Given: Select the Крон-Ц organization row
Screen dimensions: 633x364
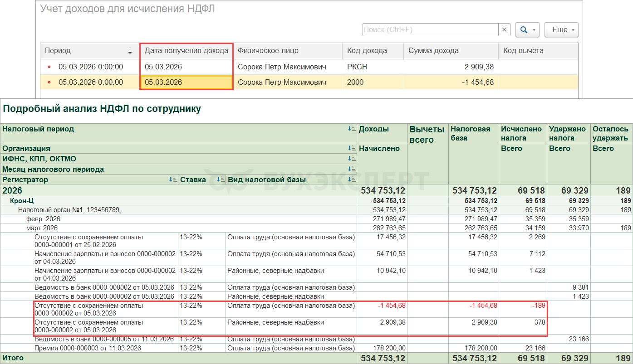Looking at the screenshot, I should pyautogui.click(x=23, y=200).
